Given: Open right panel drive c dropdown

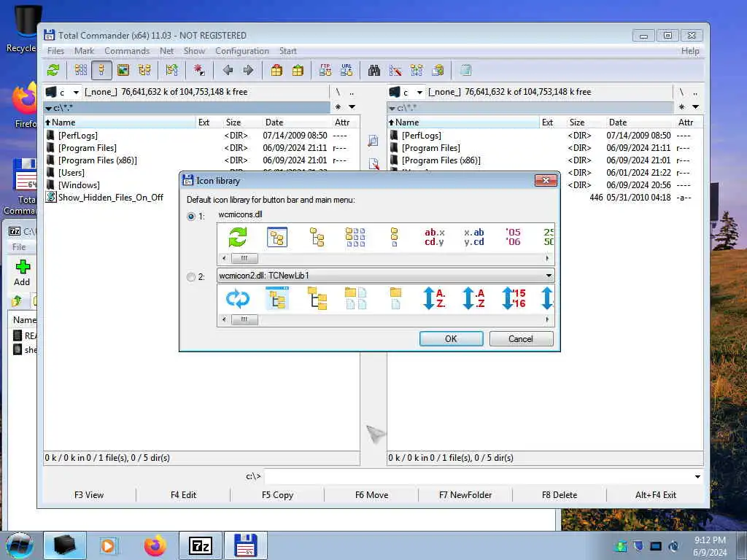Looking at the screenshot, I should (419, 93).
